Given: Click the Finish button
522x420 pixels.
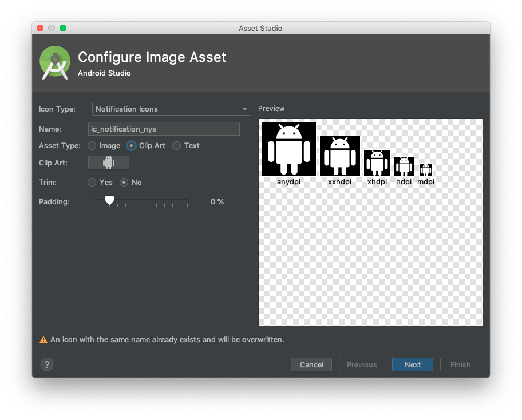Looking at the screenshot, I should tap(461, 364).
